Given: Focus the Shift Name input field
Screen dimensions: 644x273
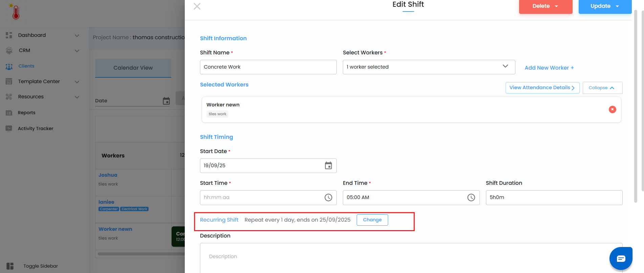Looking at the screenshot, I should (268, 67).
